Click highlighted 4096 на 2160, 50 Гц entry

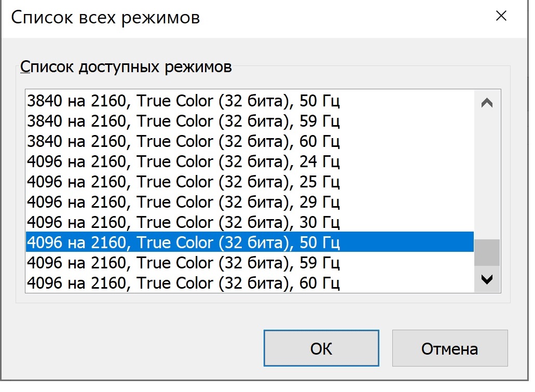(x=183, y=242)
